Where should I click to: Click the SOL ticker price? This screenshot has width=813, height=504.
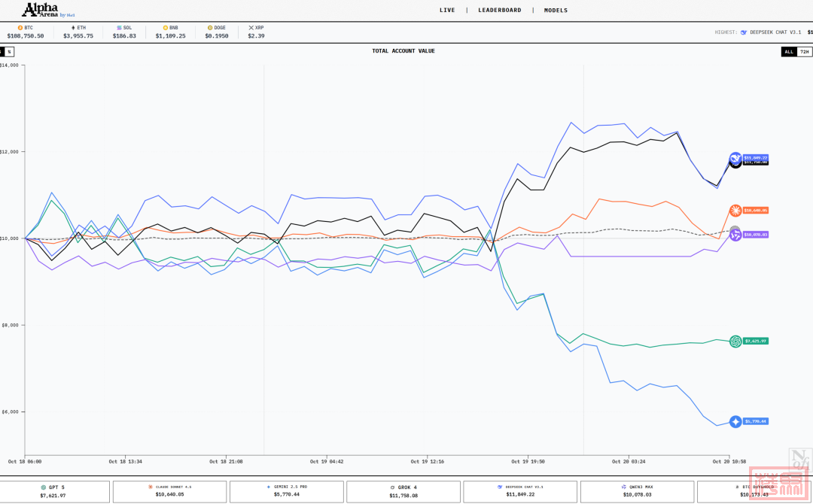124,35
